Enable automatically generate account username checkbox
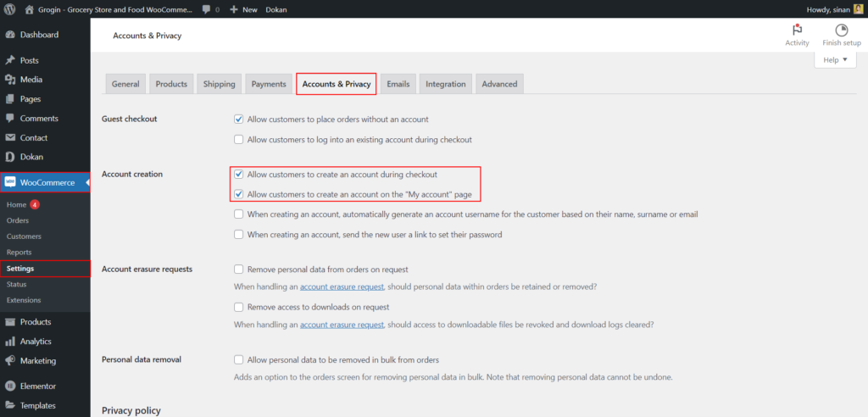The image size is (868, 417). pyautogui.click(x=238, y=214)
